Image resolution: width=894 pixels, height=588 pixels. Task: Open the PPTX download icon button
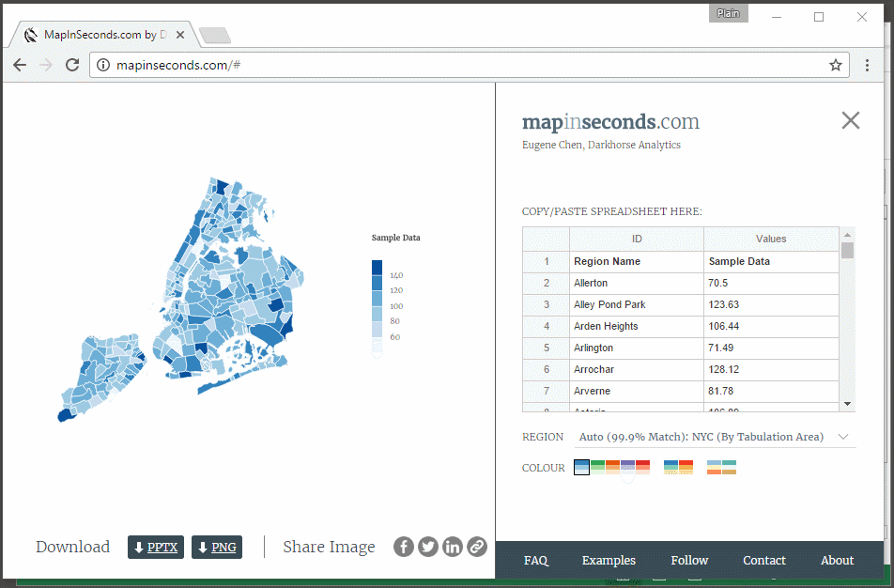tap(155, 547)
